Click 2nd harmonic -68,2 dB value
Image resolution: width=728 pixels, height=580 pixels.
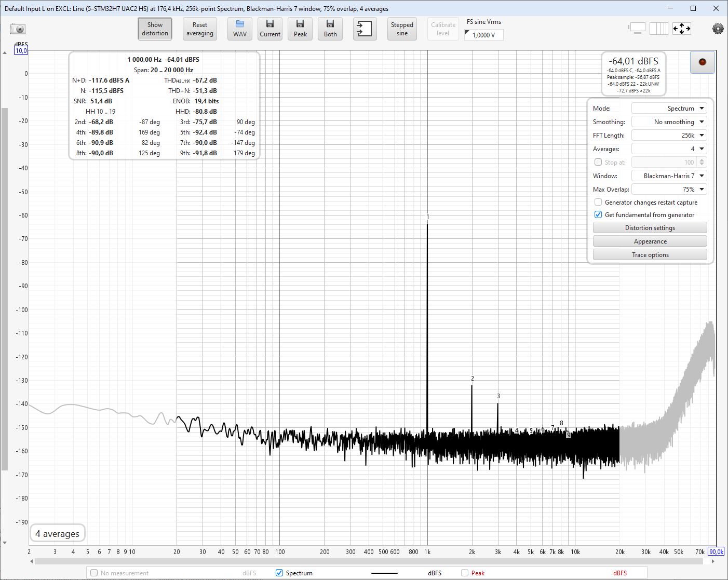point(101,122)
